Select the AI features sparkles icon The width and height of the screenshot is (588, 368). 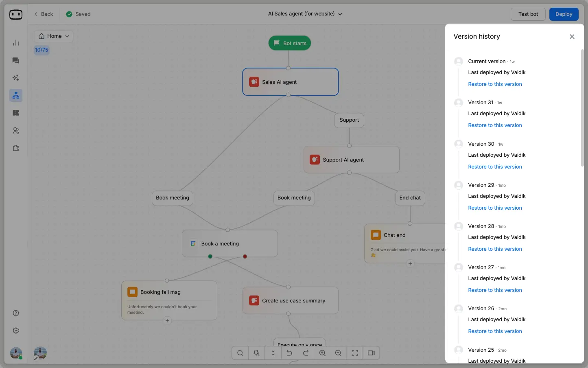(15, 78)
